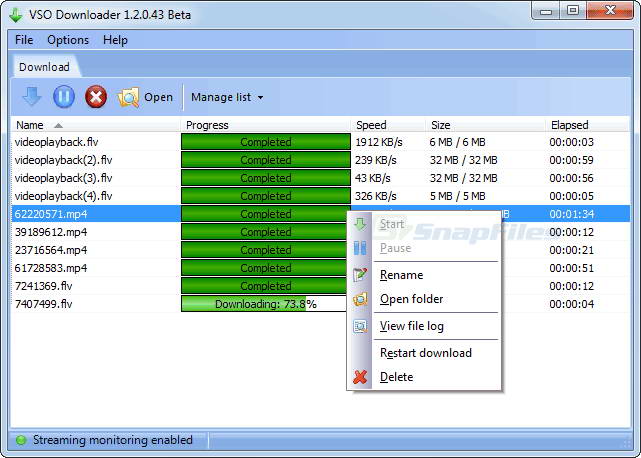Expand the Manage list dropdown
The width and height of the screenshot is (641, 458).
227,97
